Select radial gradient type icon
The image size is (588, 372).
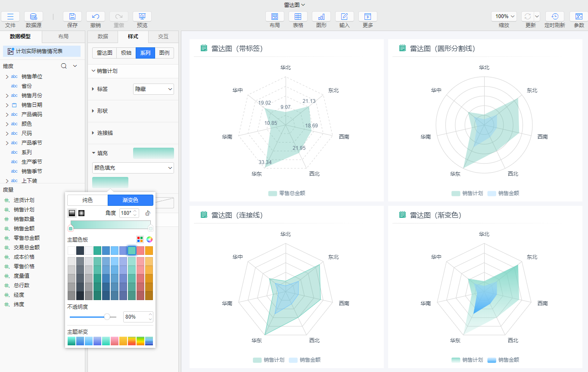pyautogui.click(x=81, y=213)
